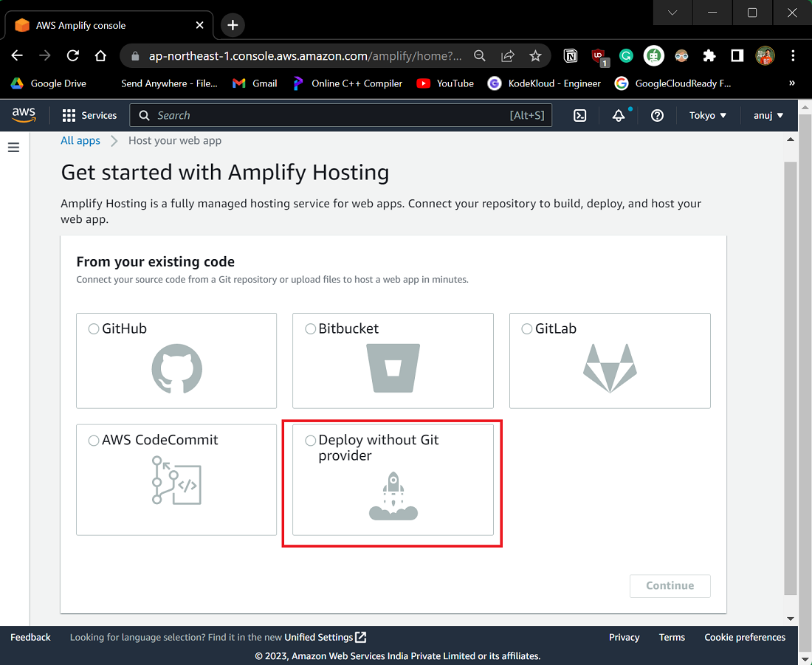
Task: Click the GitLab fox logo
Action: coord(610,368)
